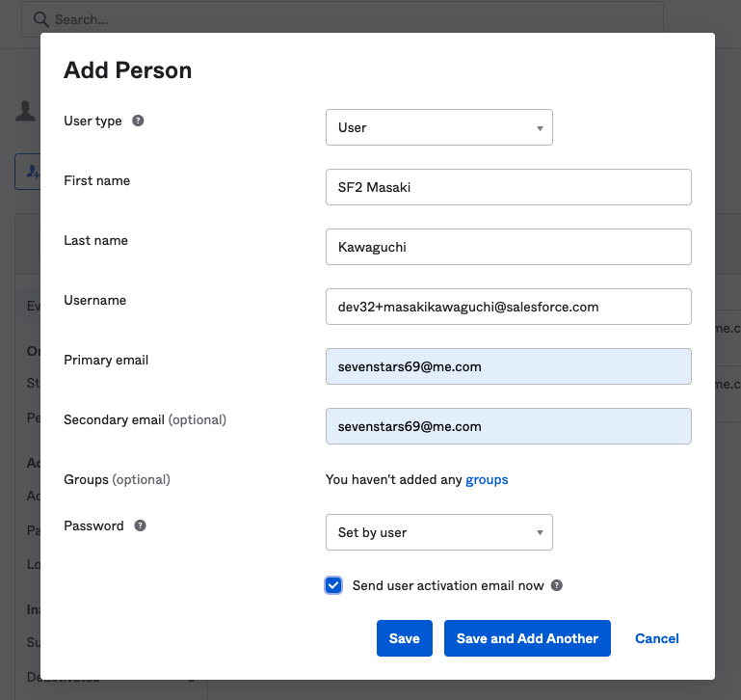This screenshot has width=741, height=700.
Task: Click the person icon behind dialog
Action: (x=26, y=112)
